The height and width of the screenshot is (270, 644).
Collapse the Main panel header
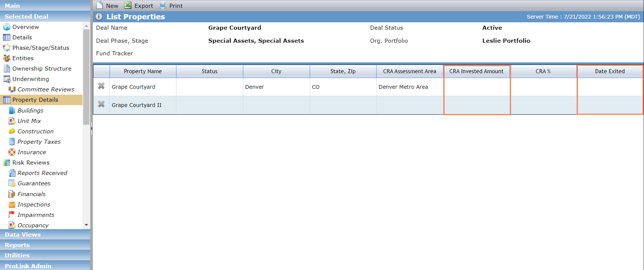coord(45,6)
